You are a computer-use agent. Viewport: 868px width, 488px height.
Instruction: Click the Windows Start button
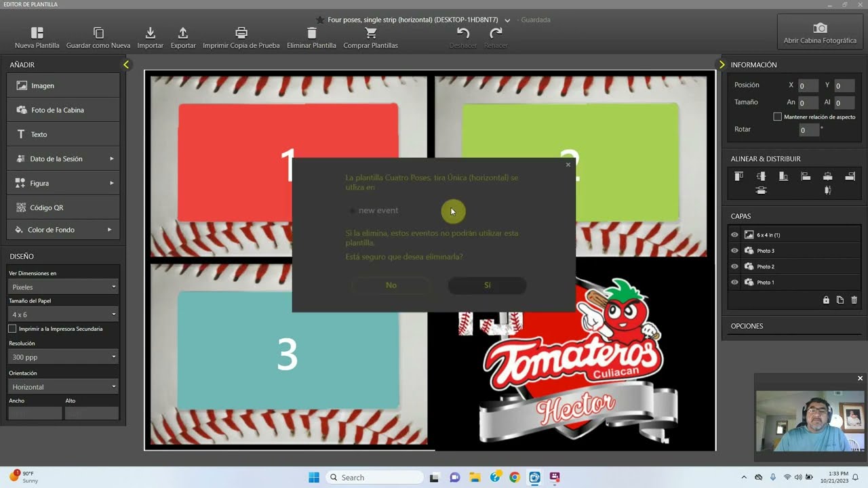314,477
